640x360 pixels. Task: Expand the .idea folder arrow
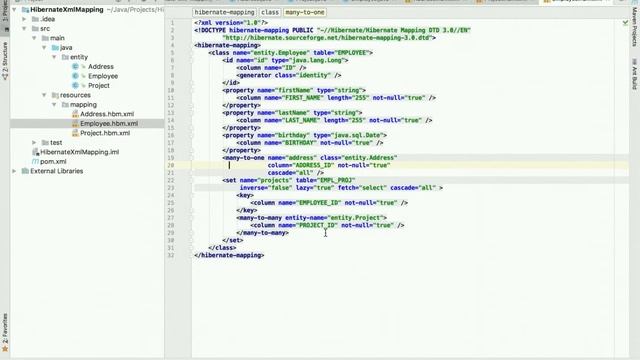tap(24, 19)
